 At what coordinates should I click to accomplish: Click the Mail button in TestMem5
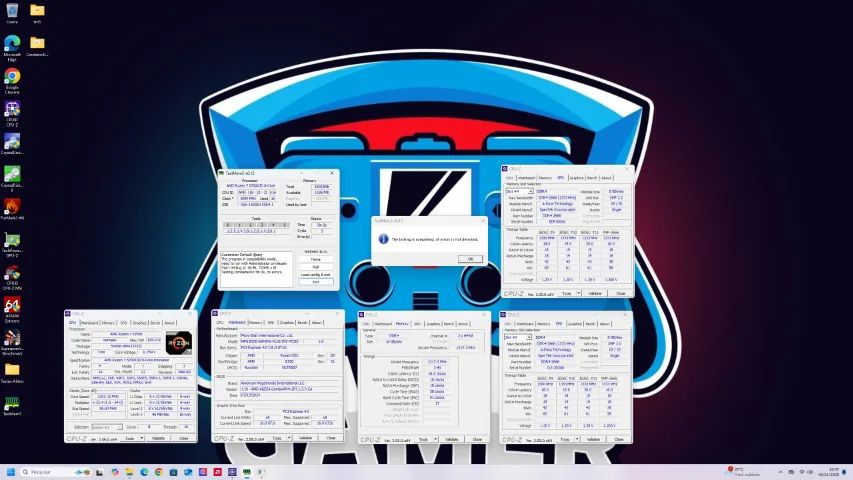tap(316, 267)
